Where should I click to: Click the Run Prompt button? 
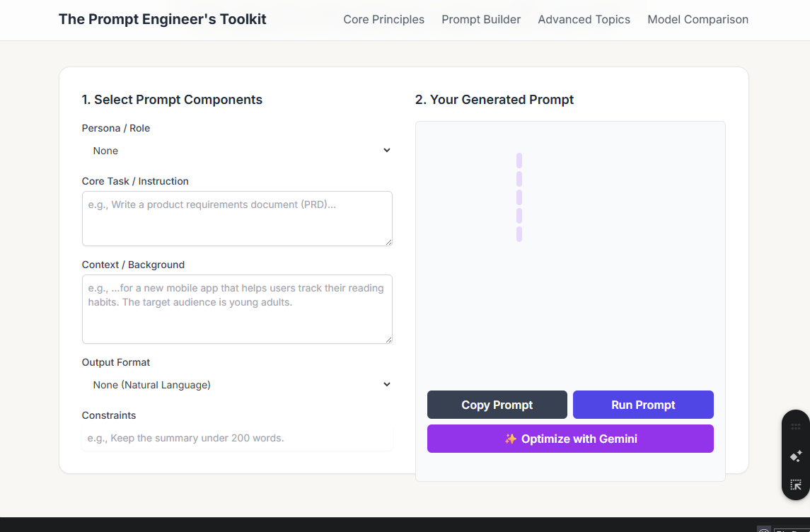pyautogui.click(x=643, y=405)
